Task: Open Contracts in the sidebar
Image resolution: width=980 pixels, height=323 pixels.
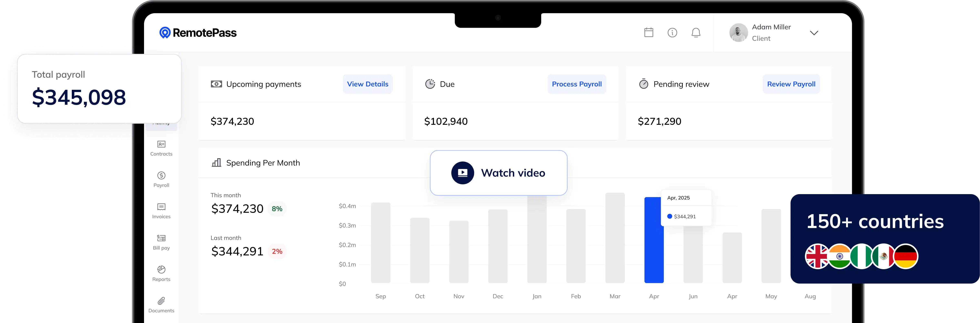Action: point(161,148)
